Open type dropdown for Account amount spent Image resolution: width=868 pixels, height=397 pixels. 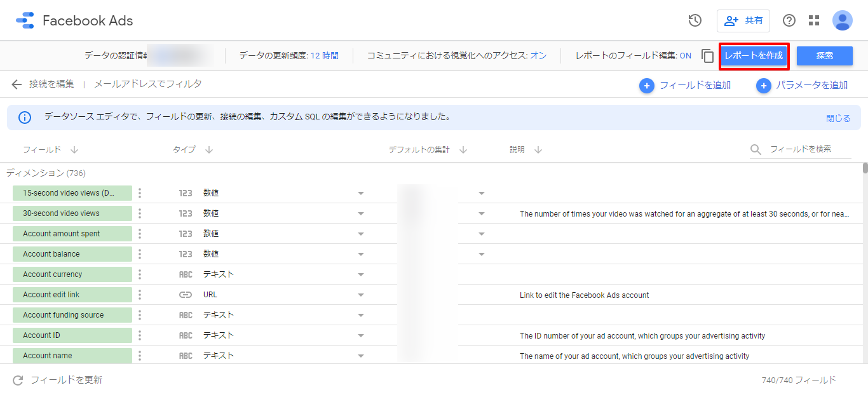361,234
